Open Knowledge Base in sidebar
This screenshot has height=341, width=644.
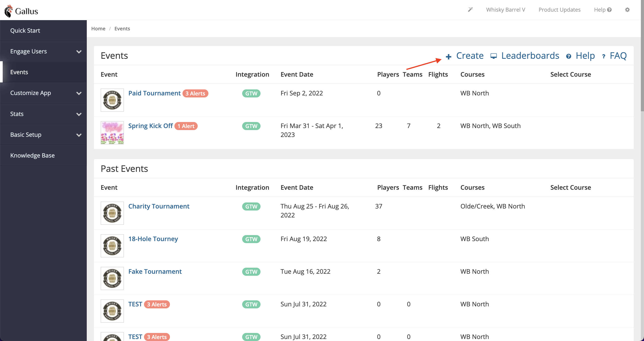43,155
